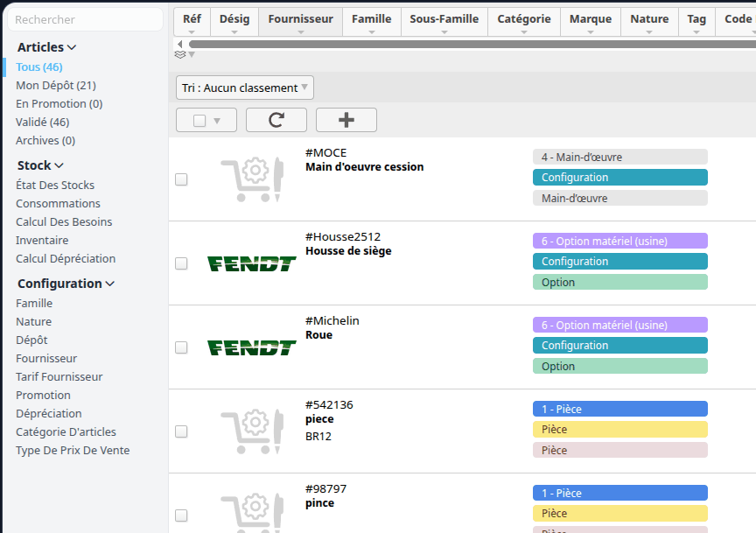Click the placeholder cart image of pince article
Screen dimensions: 756x533
click(x=252, y=512)
